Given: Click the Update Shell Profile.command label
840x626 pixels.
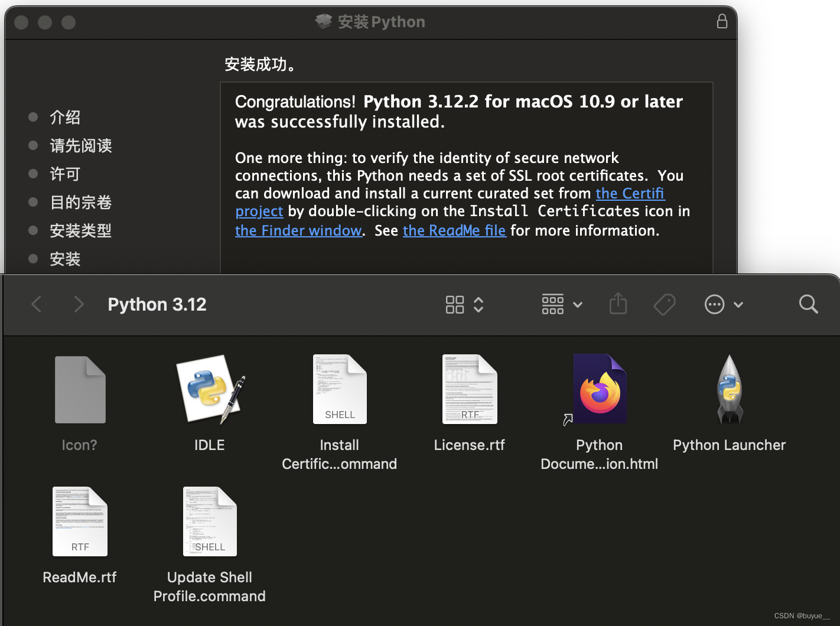Looking at the screenshot, I should [x=210, y=587].
